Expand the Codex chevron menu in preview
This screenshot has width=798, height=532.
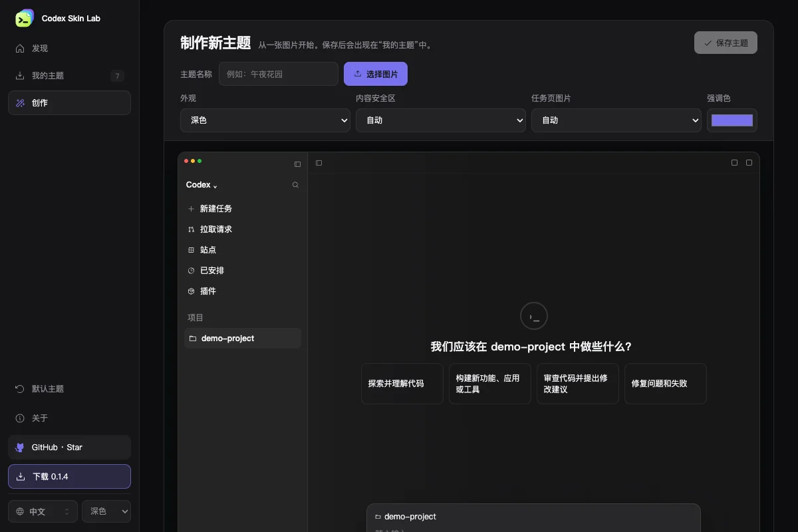tap(215, 186)
